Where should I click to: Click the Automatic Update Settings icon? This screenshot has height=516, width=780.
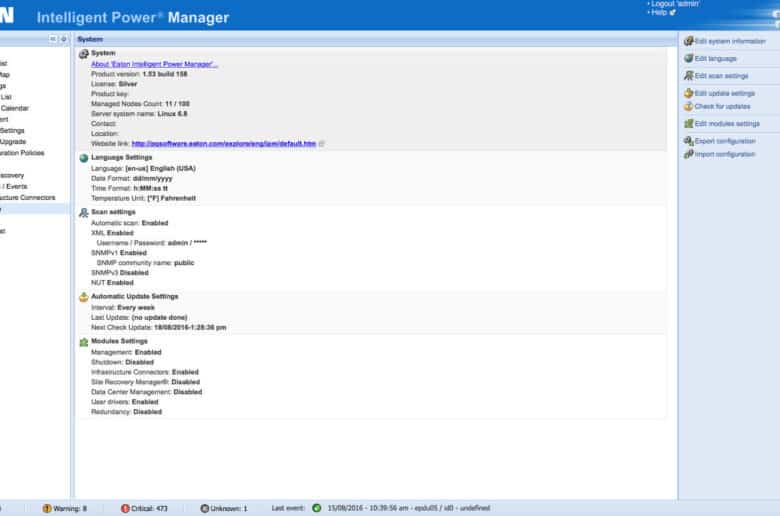point(84,297)
